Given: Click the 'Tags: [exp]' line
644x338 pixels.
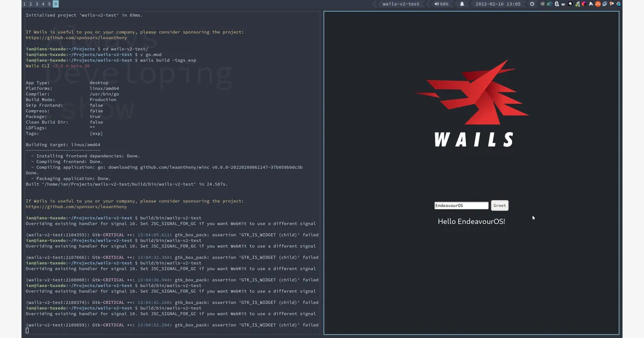Looking at the screenshot, I should tap(64, 134).
